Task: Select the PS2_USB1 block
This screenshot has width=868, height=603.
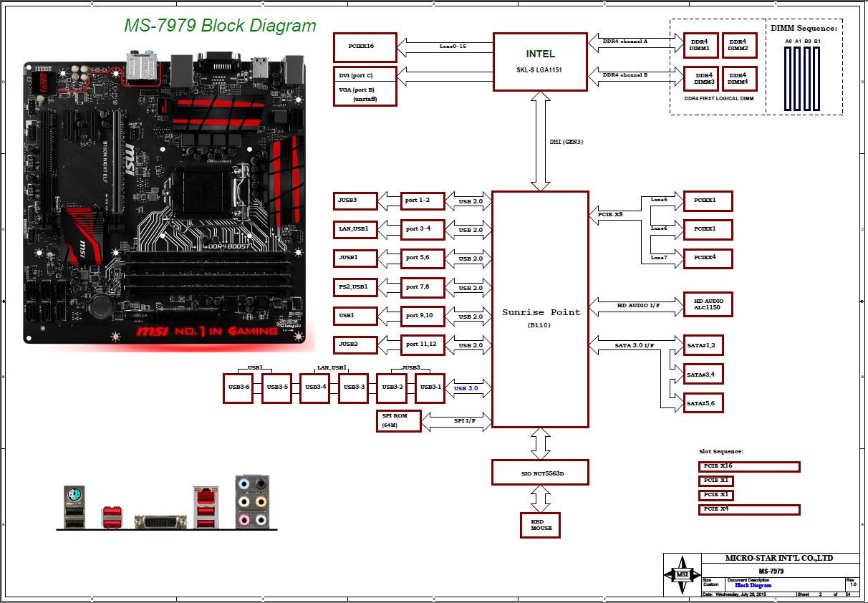Action: (x=355, y=287)
